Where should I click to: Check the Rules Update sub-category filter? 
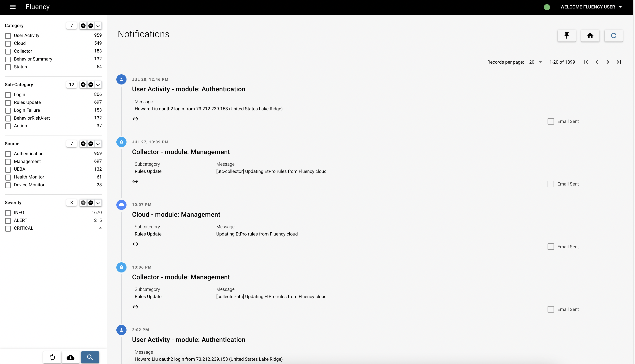click(8, 103)
